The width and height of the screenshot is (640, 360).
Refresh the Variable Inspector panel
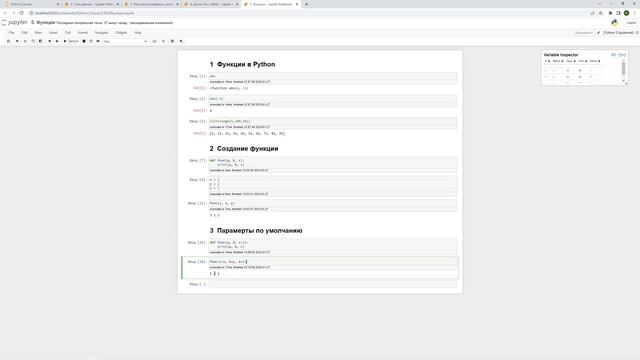coord(613,55)
